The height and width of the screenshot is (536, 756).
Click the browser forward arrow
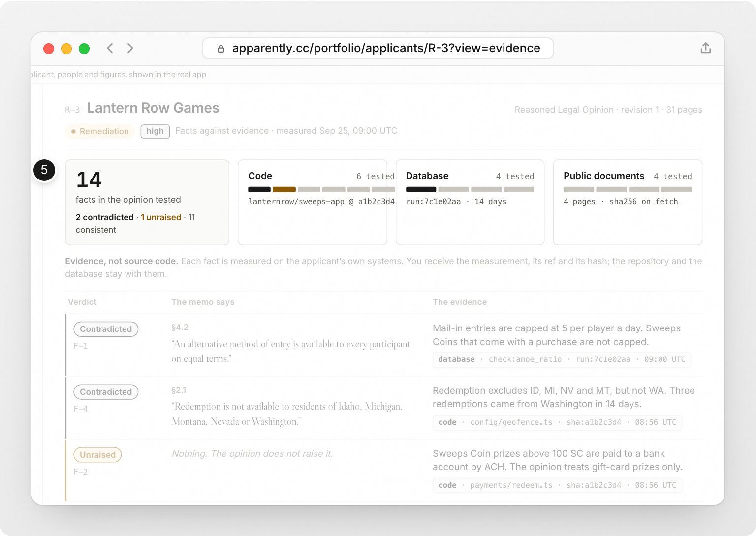click(130, 48)
